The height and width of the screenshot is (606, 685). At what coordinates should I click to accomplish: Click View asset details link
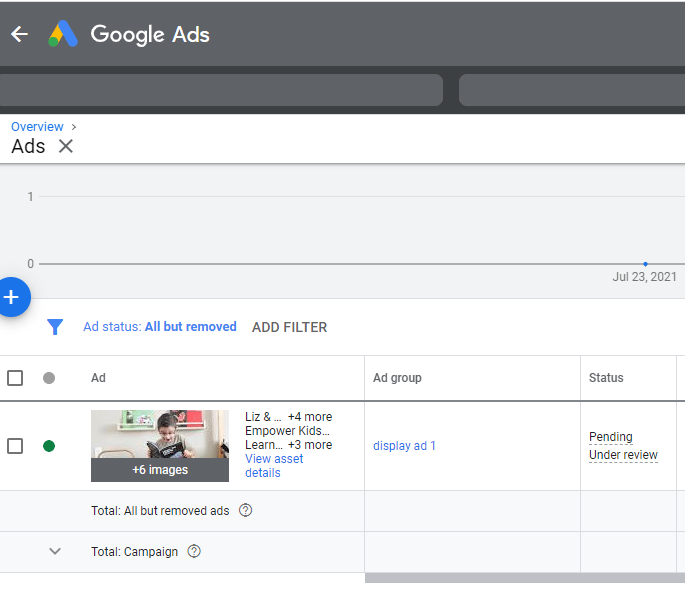click(274, 466)
